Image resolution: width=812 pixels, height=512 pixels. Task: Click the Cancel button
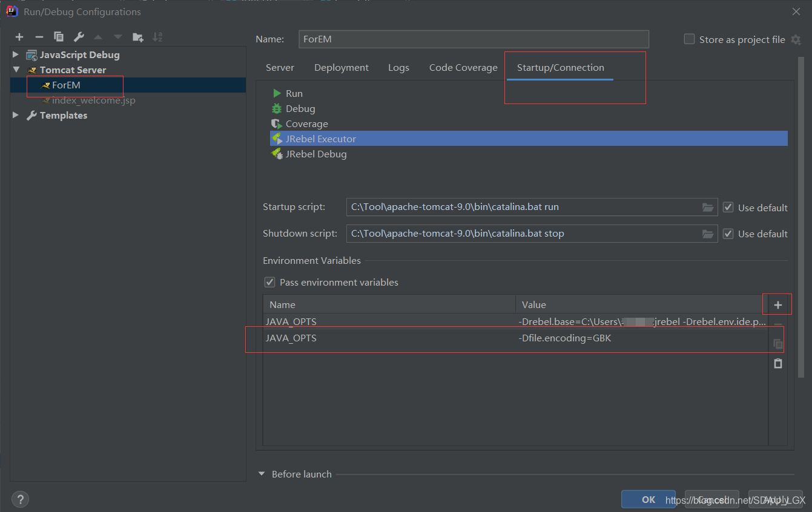pos(712,499)
